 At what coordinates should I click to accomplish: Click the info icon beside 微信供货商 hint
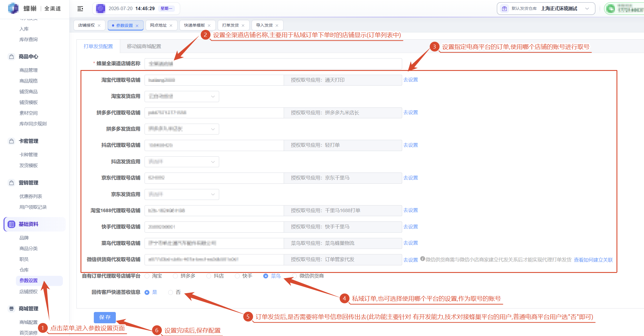coord(422,259)
